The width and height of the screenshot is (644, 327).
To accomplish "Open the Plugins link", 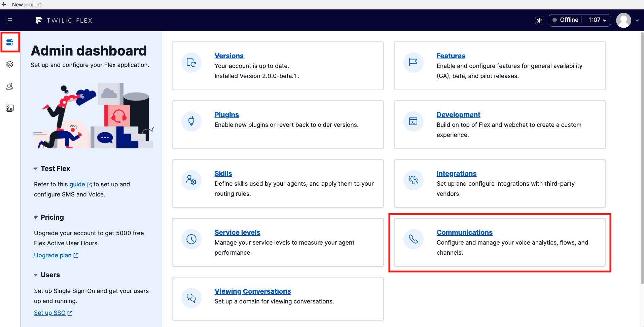I will point(227,115).
